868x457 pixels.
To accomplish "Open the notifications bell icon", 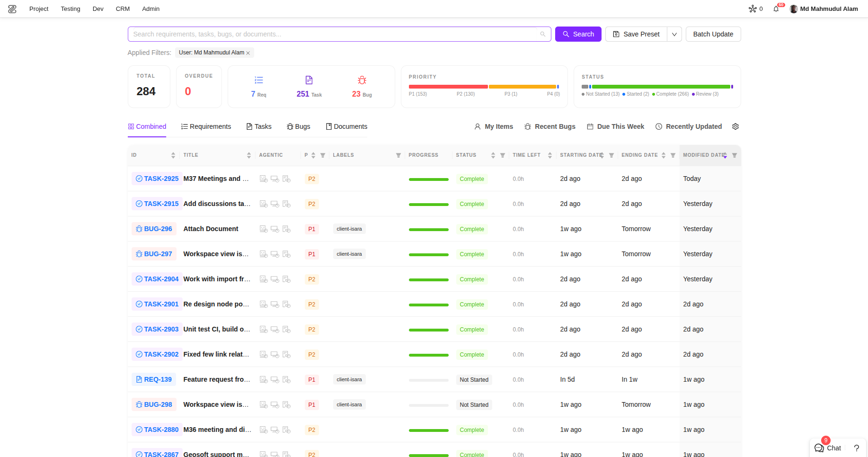I will click(776, 9).
